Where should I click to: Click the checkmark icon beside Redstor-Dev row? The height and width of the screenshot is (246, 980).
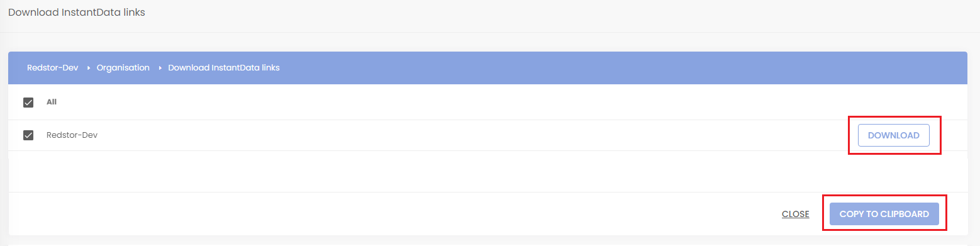[28, 135]
